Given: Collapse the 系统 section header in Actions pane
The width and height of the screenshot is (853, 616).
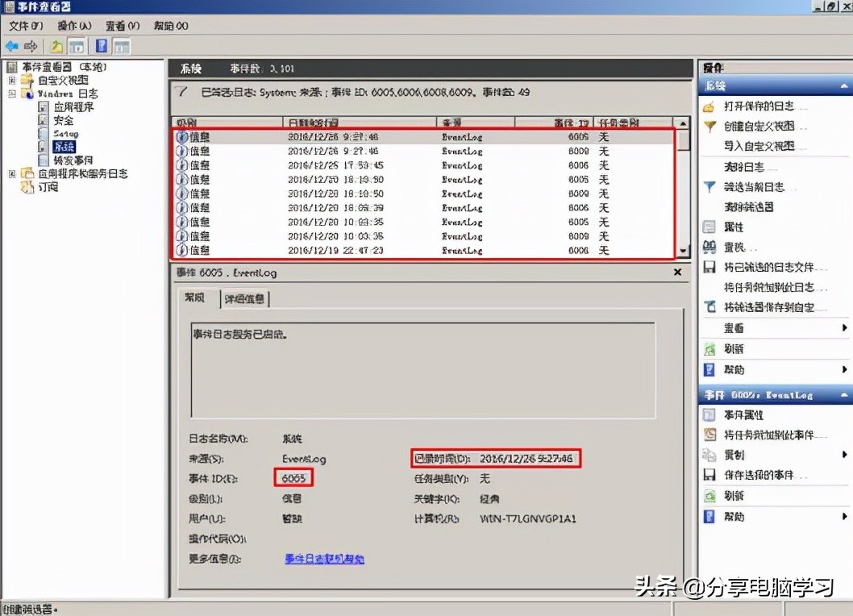Looking at the screenshot, I should pos(841,85).
